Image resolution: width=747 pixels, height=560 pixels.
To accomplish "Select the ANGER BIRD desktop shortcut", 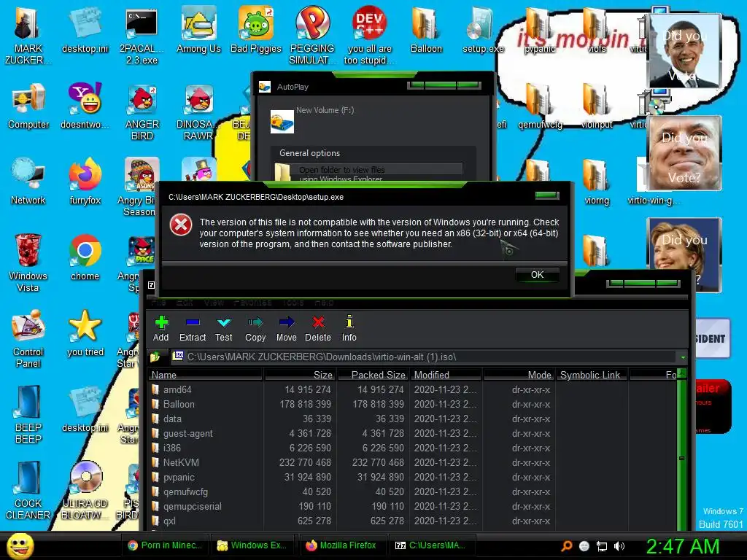I will (x=142, y=112).
